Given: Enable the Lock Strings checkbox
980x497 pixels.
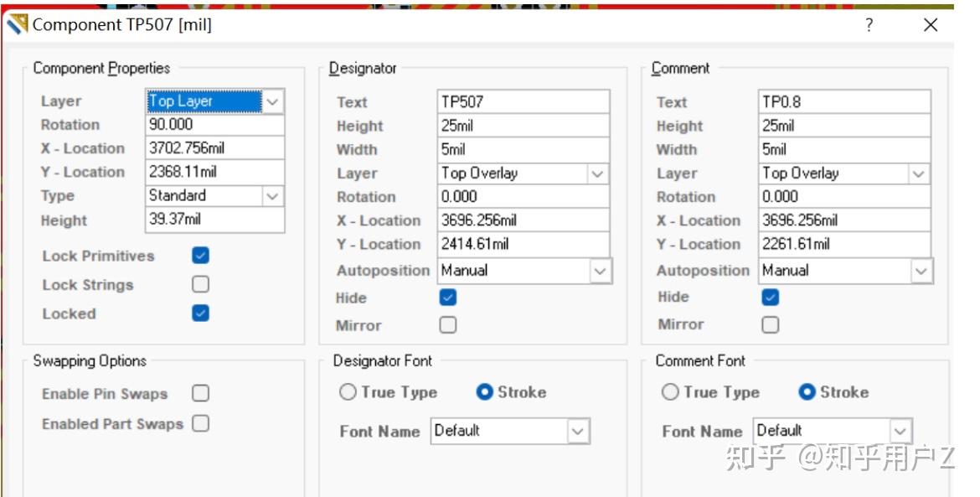Looking at the screenshot, I should coord(200,284).
